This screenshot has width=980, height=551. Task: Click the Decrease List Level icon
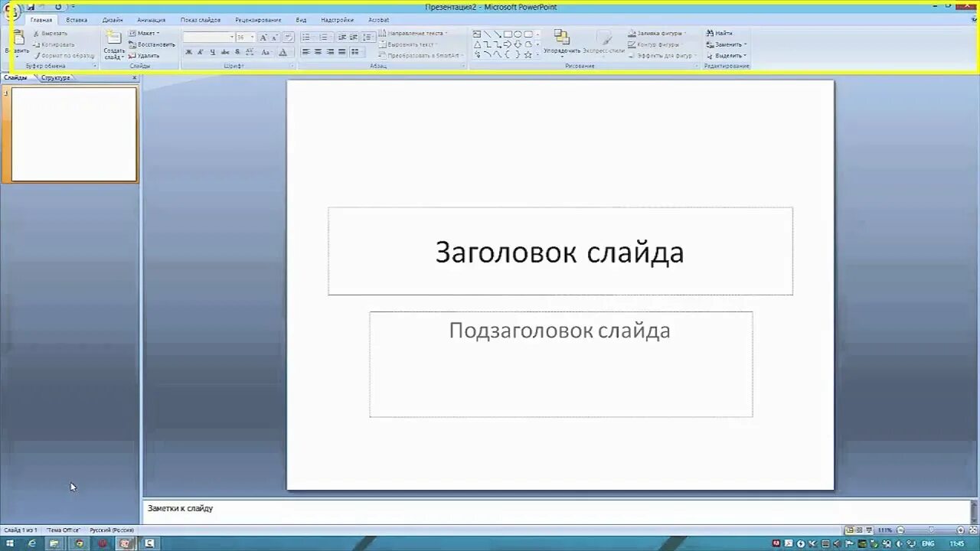click(342, 37)
